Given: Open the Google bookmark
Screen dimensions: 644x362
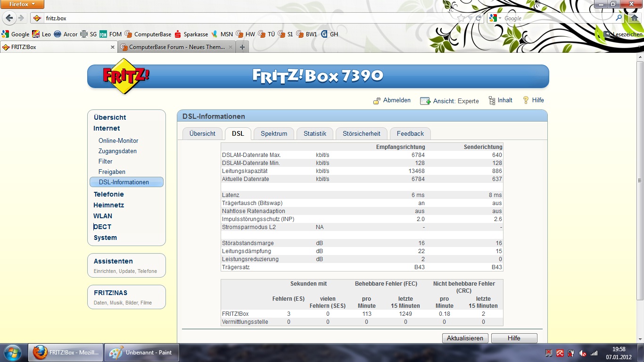Looking at the screenshot, I should (16, 34).
